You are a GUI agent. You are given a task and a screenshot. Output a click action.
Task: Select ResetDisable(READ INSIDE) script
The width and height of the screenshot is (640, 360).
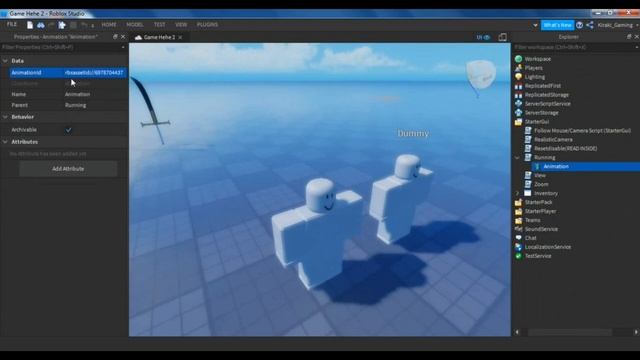566,149
